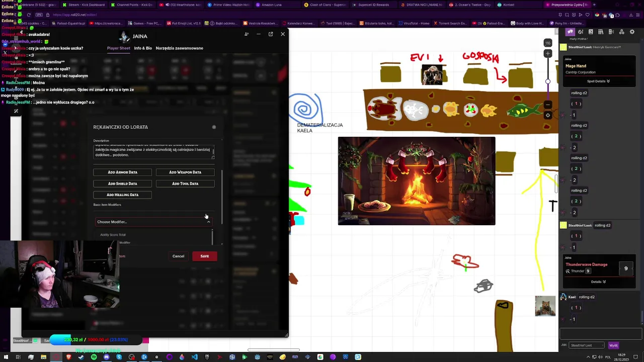Open the Kontakt browser tab
Viewport: 644px width, 362px height.
pos(518,5)
